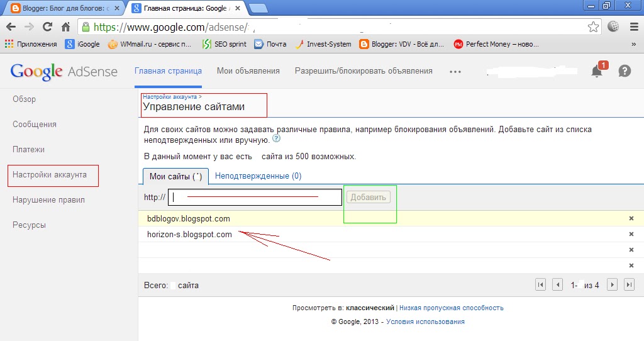Image resolution: width=644 pixels, height=341 pixels.
Task: Open help question mark icon
Action: (x=625, y=71)
